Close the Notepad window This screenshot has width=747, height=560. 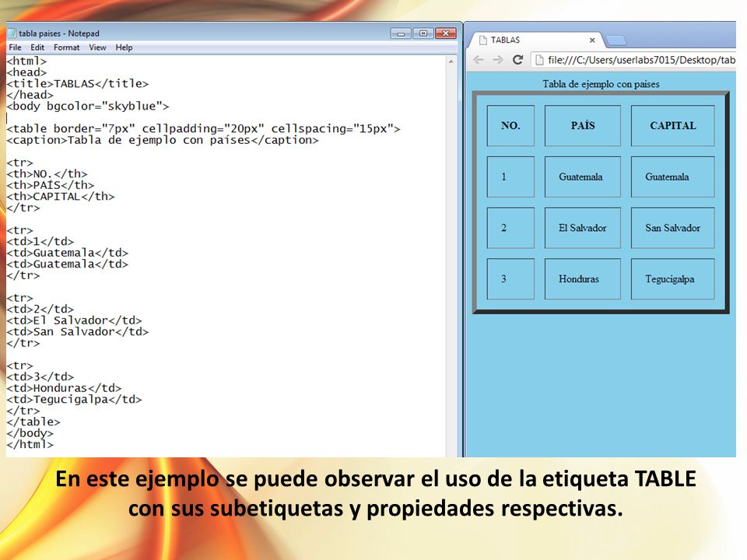pyautogui.click(x=445, y=33)
